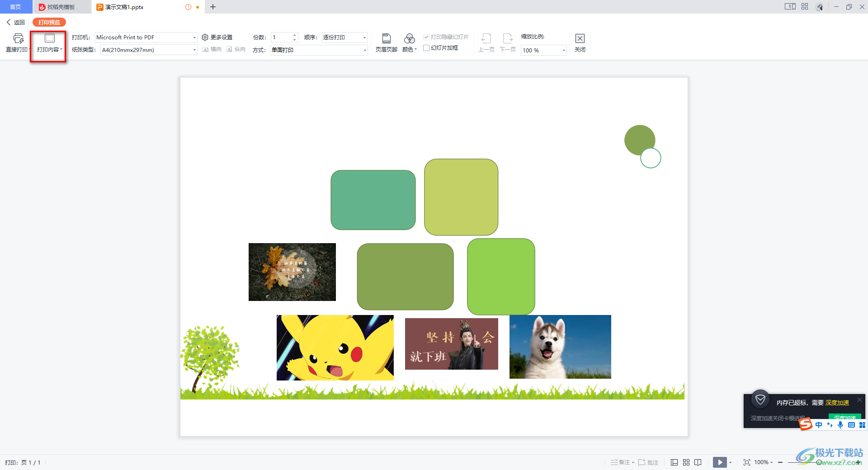
Task: Click the window layout icon in title bar
Action: coord(790,7)
